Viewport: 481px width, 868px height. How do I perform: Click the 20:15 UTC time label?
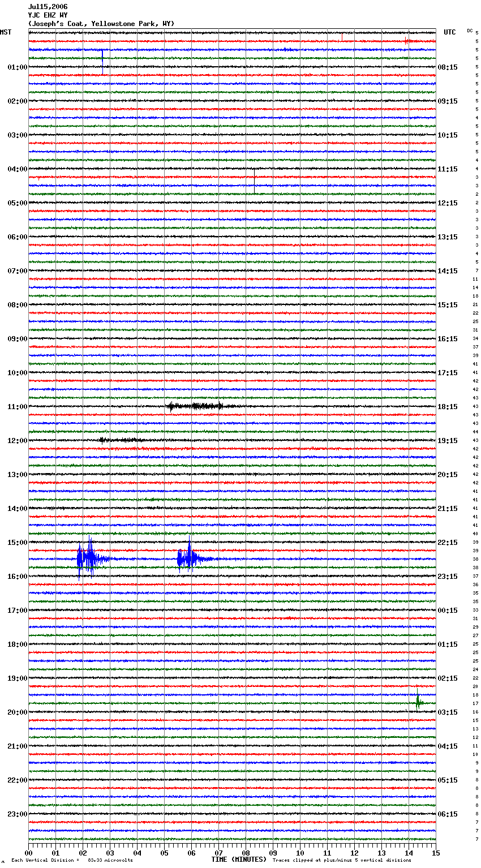(448, 475)
